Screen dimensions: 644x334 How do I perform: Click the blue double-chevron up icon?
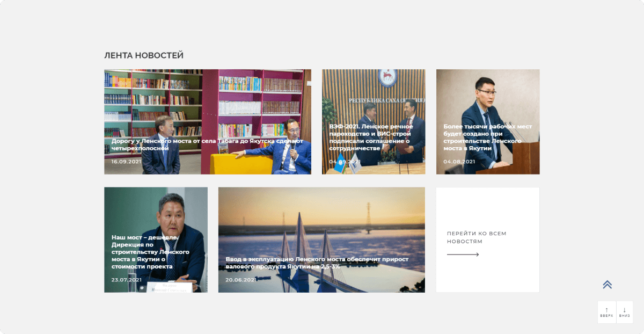tap(607, 285)
